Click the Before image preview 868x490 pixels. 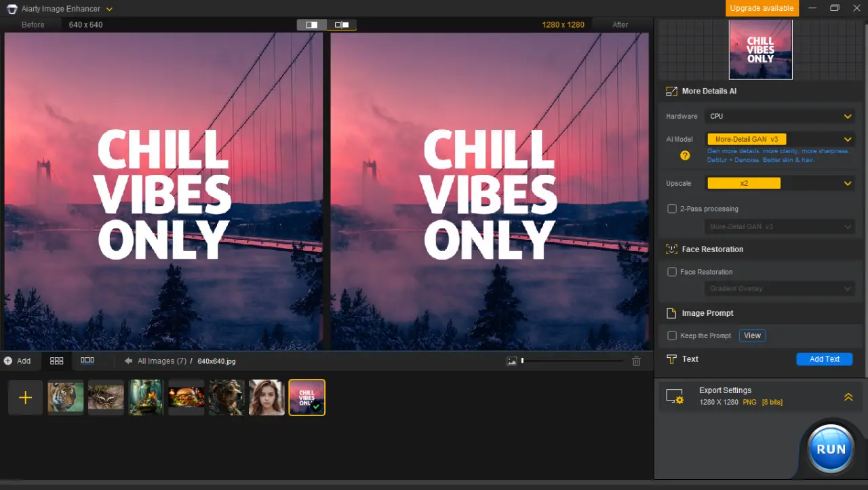click(163, 191)
